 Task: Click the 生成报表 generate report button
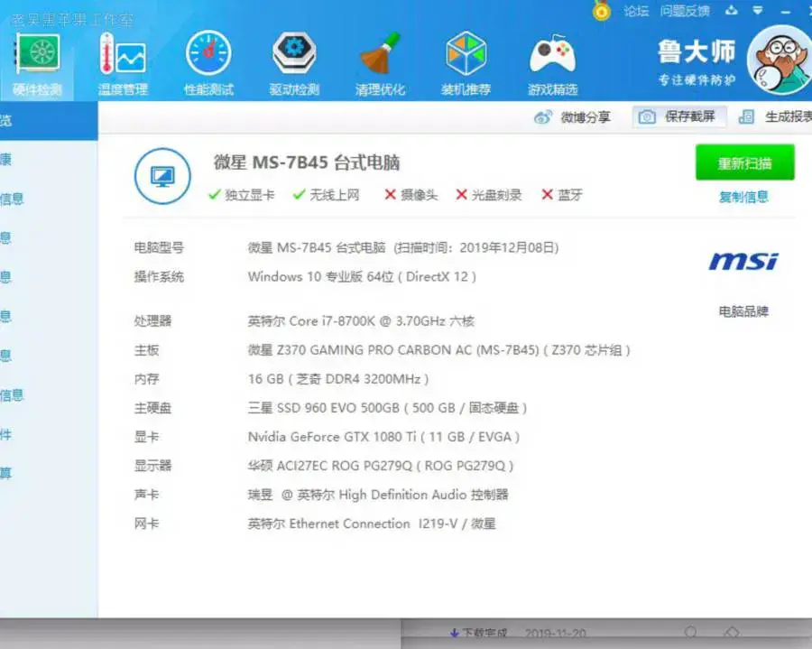(775, 116)
